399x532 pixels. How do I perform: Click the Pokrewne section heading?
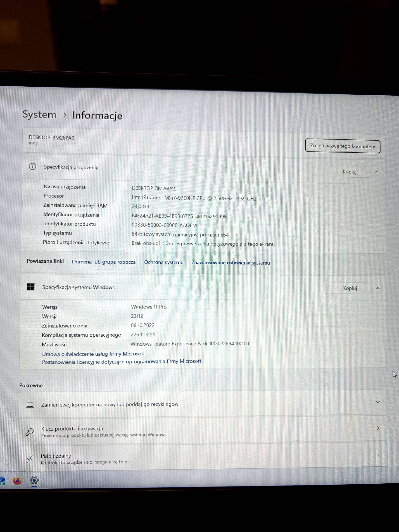[31, 385]
